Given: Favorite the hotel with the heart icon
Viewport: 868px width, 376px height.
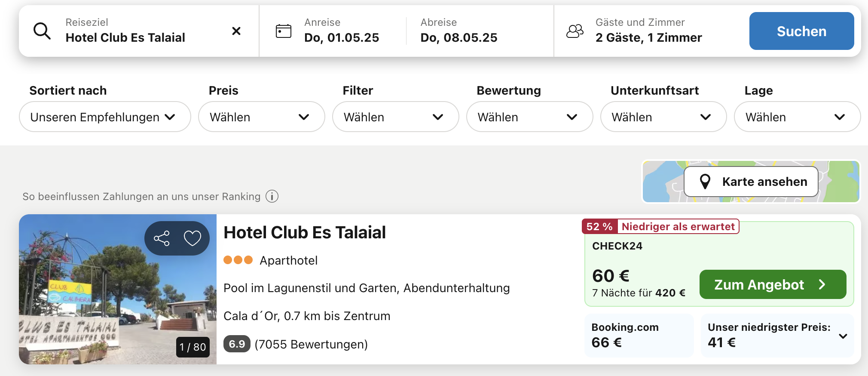Looking at the screenshot, I should 192,238.
